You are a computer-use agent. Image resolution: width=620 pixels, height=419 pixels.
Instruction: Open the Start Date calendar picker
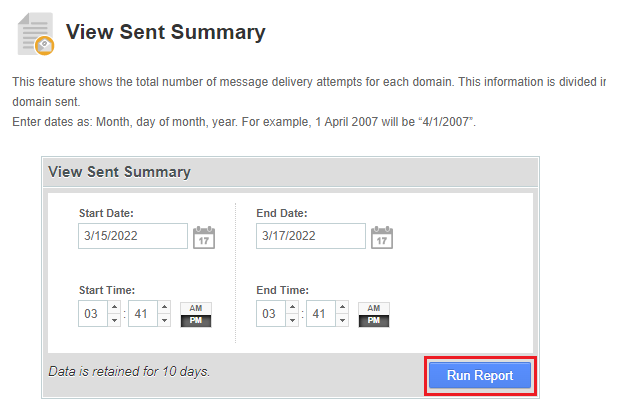204,238
